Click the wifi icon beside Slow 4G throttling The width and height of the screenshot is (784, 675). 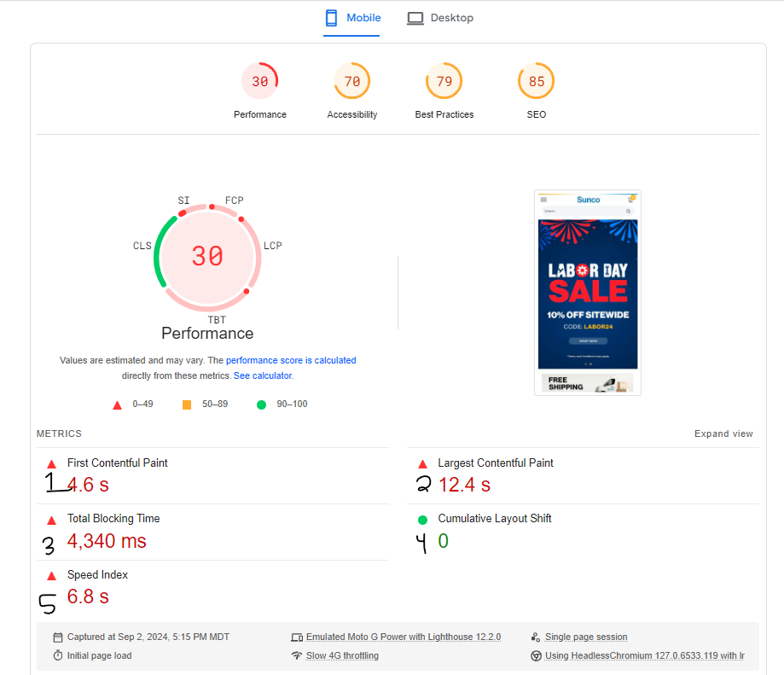click(x=297, y=655)
